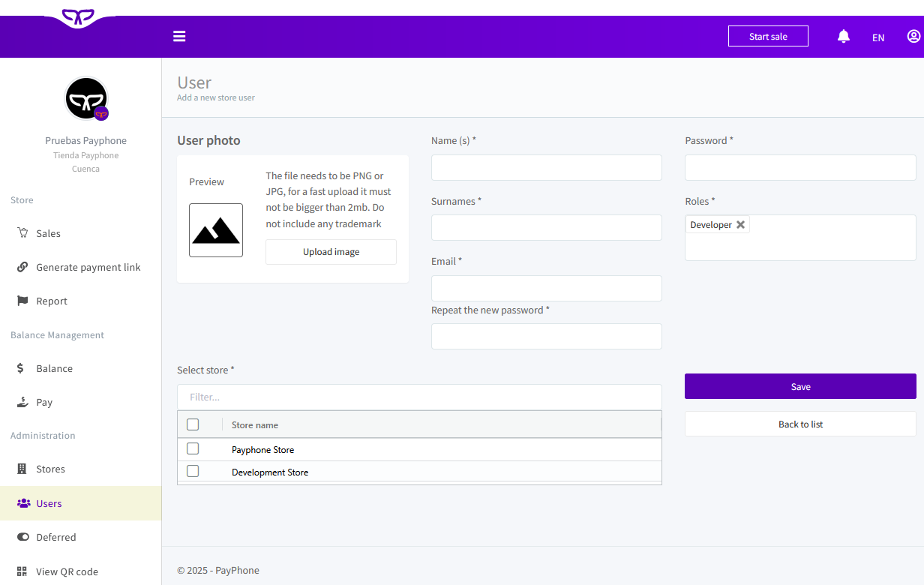Image resolution: width=924 pixels, height=585 pixels.
Task: Click the Pruebas Payphone name text
Action: click(86, 140)
